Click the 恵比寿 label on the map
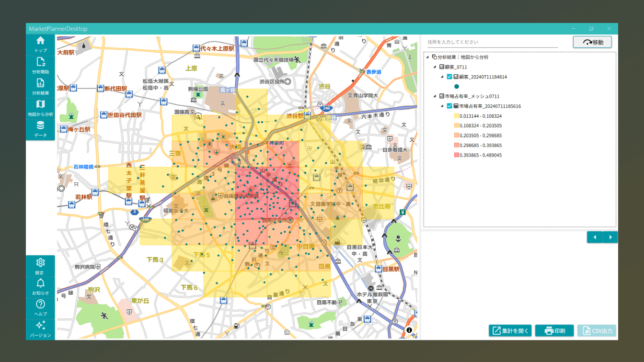The width and height of the screenshot is (644, 362). coord(381,206)
